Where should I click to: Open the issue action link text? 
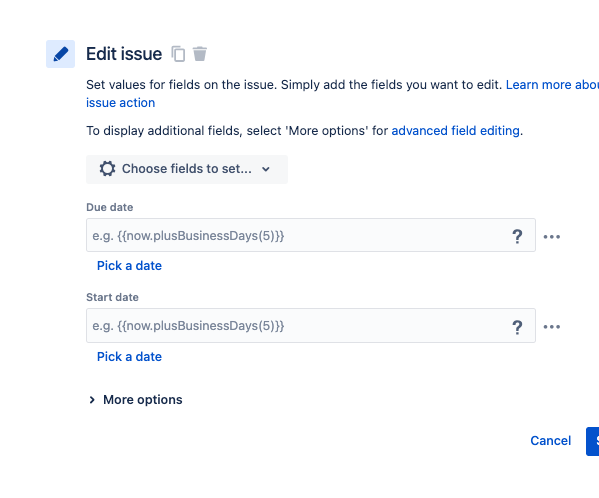pos(120,103)
